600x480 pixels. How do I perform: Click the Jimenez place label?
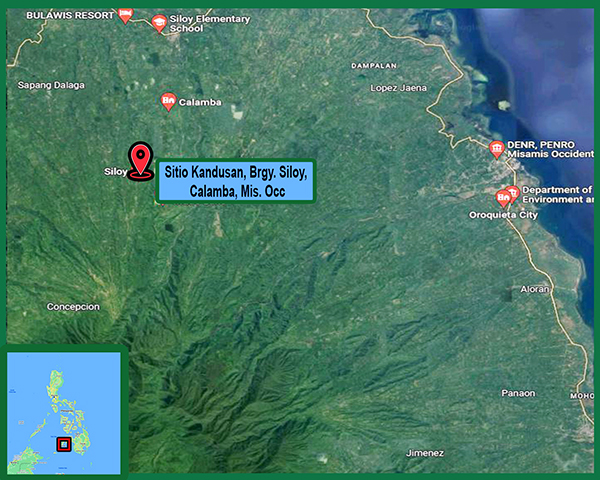[424, 453]
